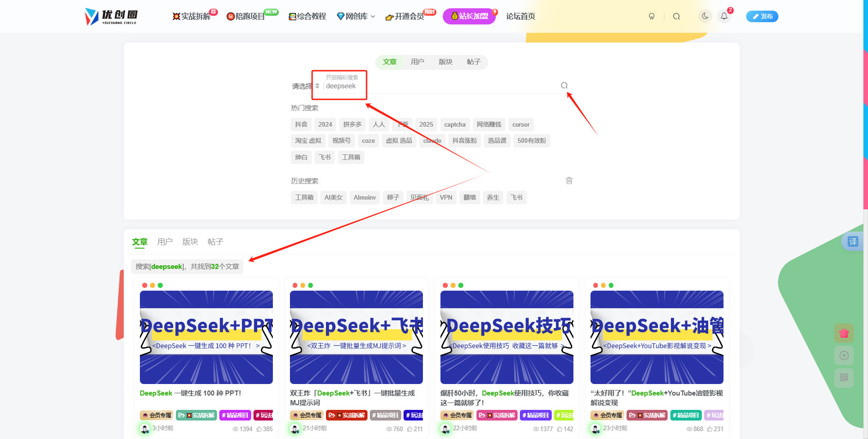The image size is (868, 439).
Task: Open the 请选择 category dropdown
Action: pyautogui.click(x=306, y=86)
